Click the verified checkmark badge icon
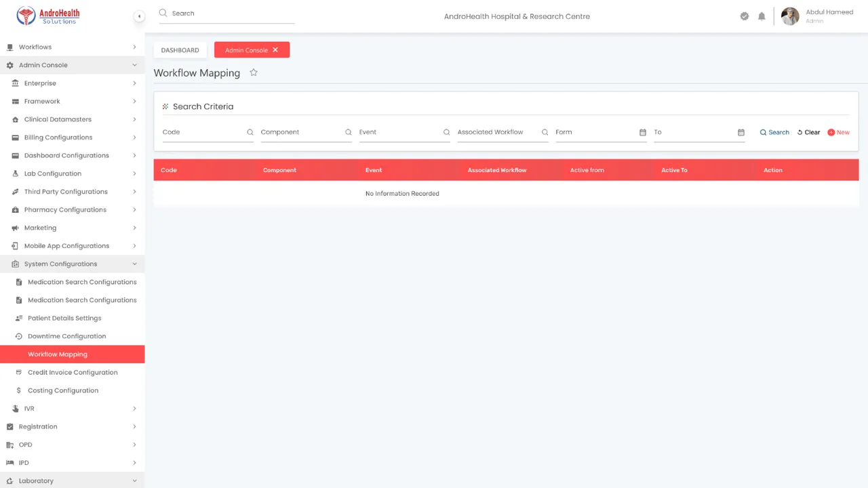Screen dimensions: 868x488 coord(745,16)
